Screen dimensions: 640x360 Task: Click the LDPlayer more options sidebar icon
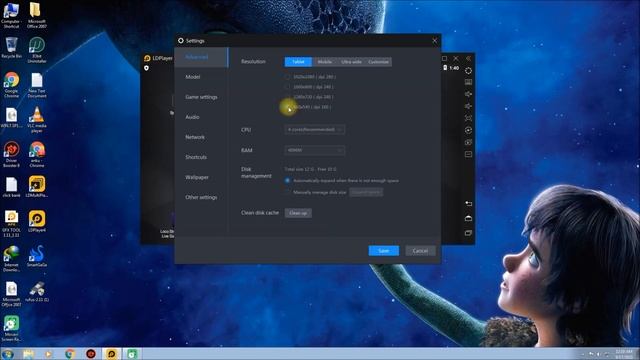click(x=468, y=154)
